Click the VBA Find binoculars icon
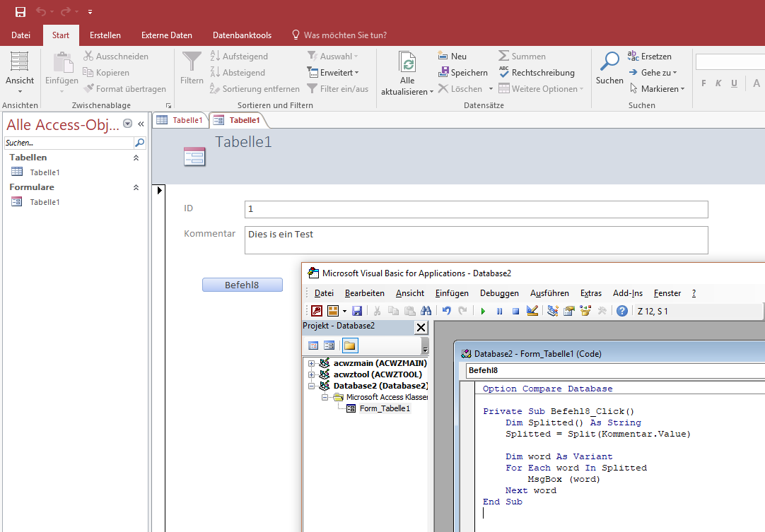 (x=426, y=311)
